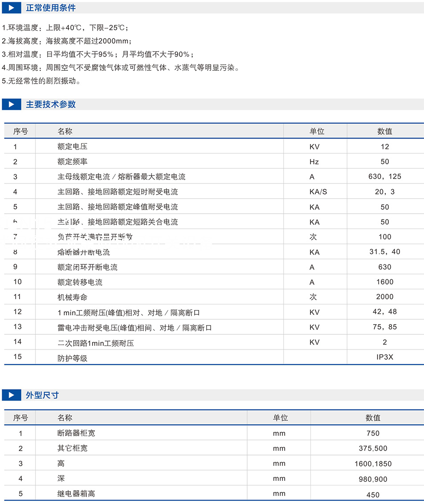Select the 继电器箱高 dimension name
This screenshot has width=424, height=504.
coord(76,494)
